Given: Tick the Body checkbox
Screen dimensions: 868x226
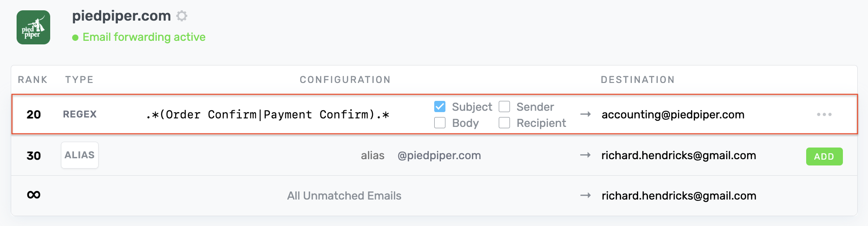Looking at the screenshot, I should click(440, 123).
